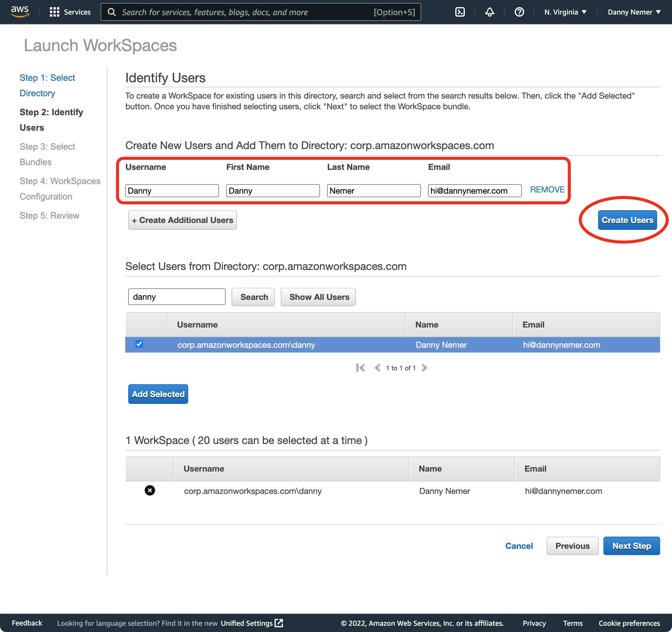Go to next results page

point(424,368)
